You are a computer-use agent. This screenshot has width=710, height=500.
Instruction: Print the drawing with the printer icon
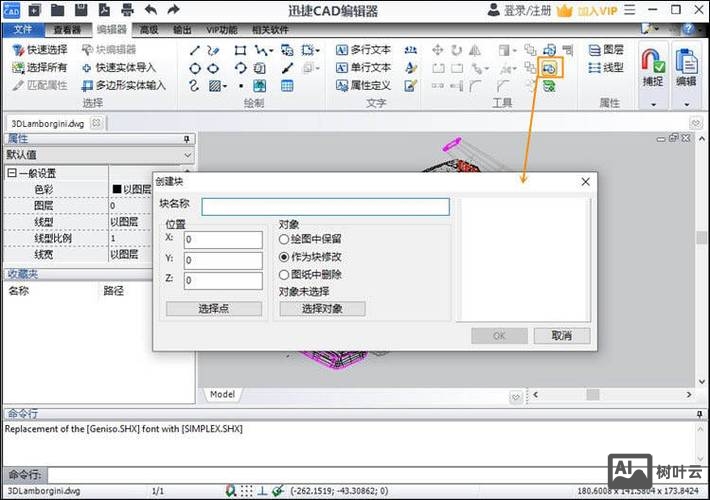128,10
